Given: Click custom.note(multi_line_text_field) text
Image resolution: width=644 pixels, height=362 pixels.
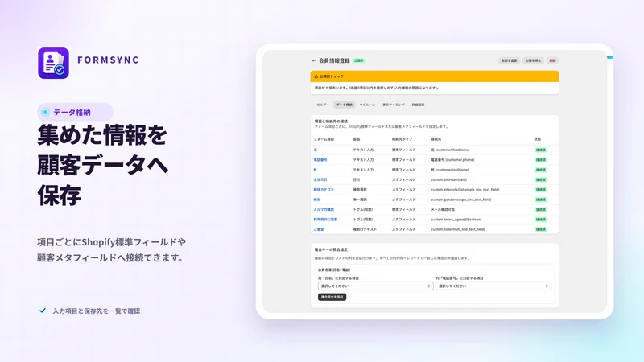Looking at the screenshot, I should (458, 229).
